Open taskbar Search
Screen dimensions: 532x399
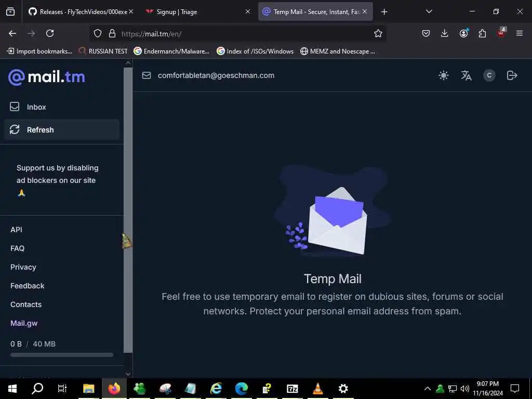click(37, 389)
